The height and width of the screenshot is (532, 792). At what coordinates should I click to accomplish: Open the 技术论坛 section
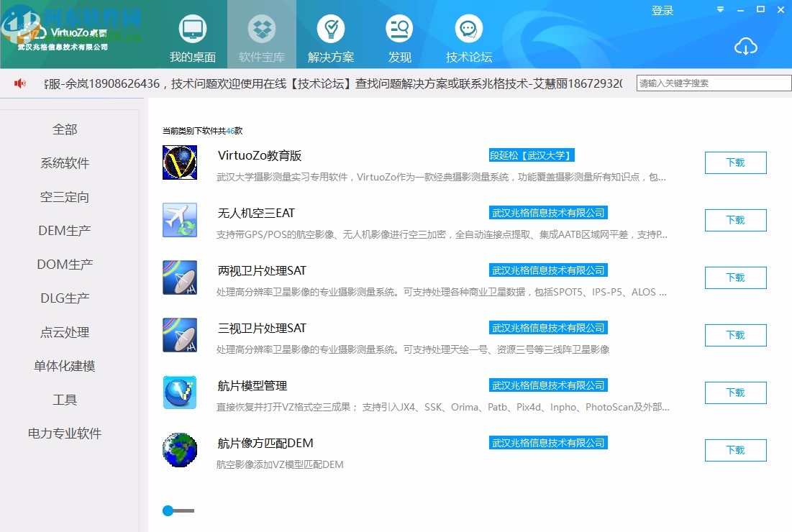click(x=468, y=35)
